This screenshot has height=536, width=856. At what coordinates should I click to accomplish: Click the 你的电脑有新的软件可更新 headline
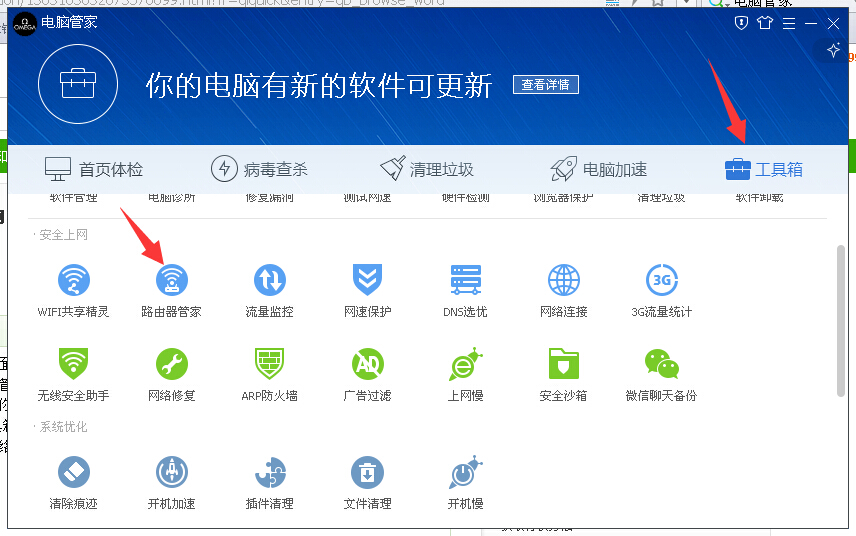[319, 85]
